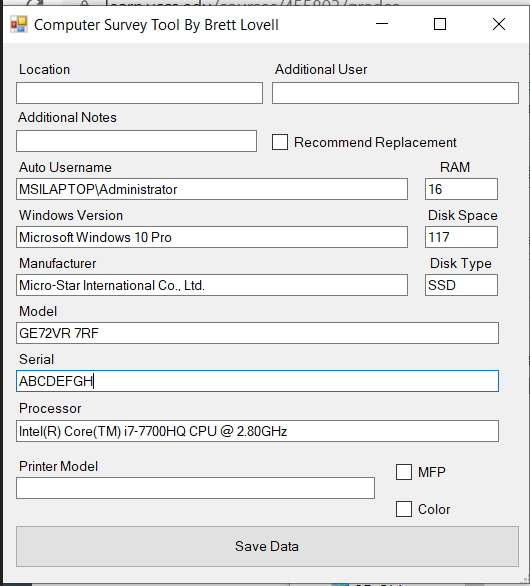Click the Additional User label
530x586 pixels.
(x=321, y=70)
